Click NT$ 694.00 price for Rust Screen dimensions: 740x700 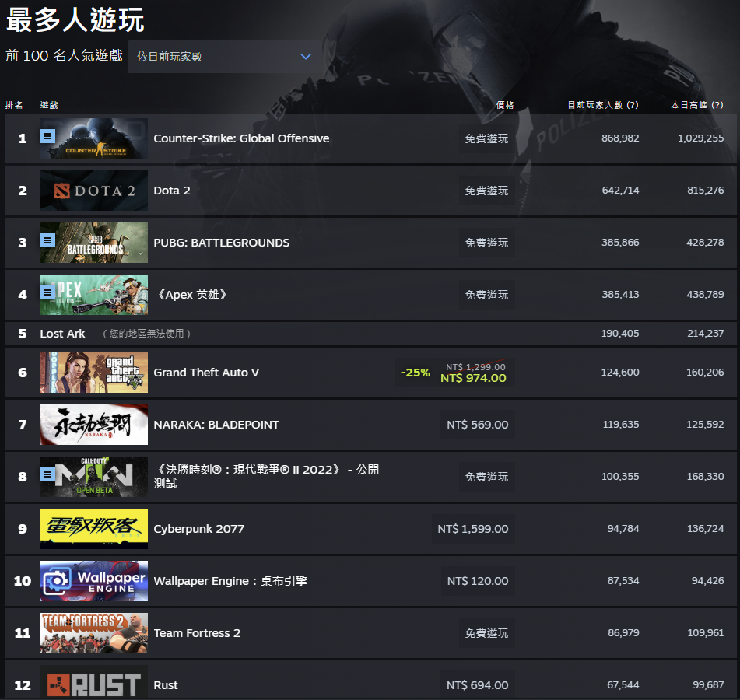(x=478, y=685)
